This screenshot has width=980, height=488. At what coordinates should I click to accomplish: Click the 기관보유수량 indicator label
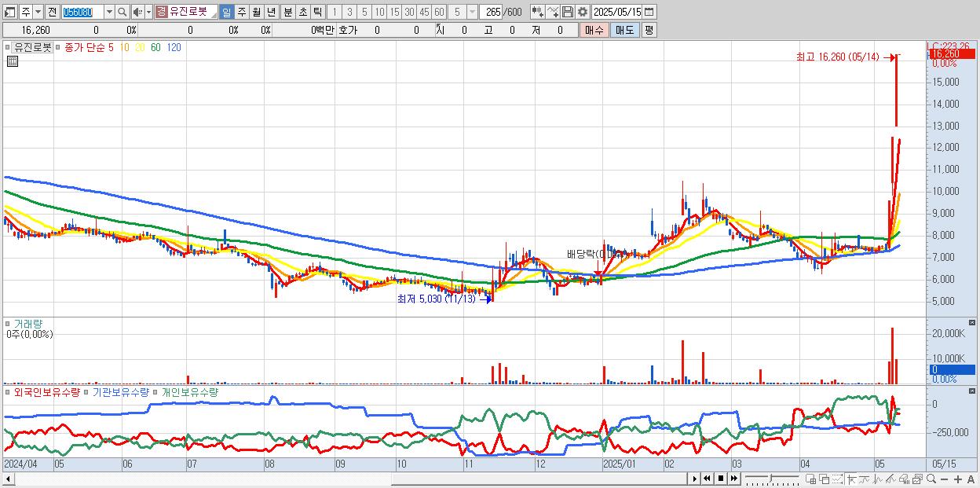tap(120, 391)
